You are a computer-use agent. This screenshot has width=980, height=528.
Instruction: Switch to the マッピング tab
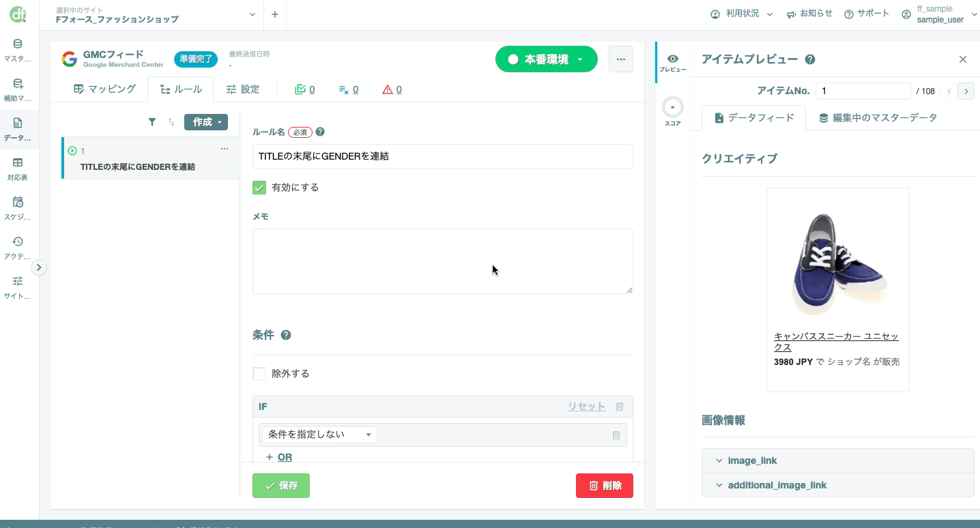(x=105, y=89)
